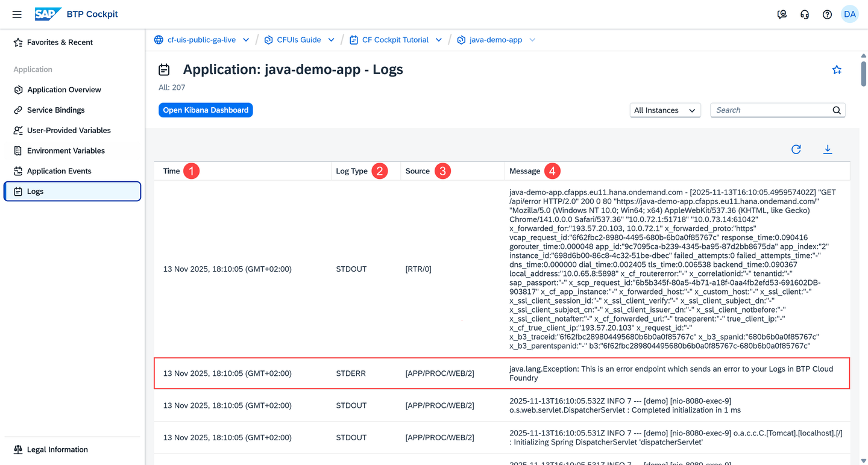Open the hamburger navigation menu
The height and width of the screenshot is (465, 868).
click(17, 14)
